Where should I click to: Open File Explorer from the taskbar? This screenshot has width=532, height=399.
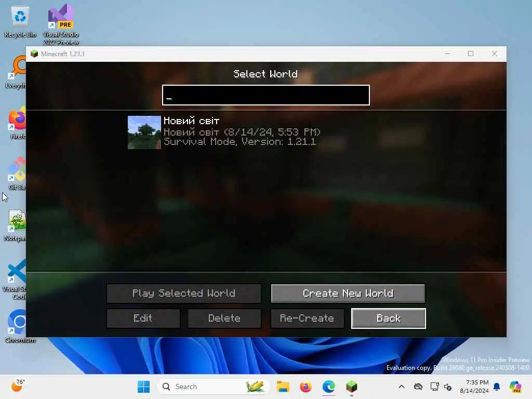click(x=283, y=387)
